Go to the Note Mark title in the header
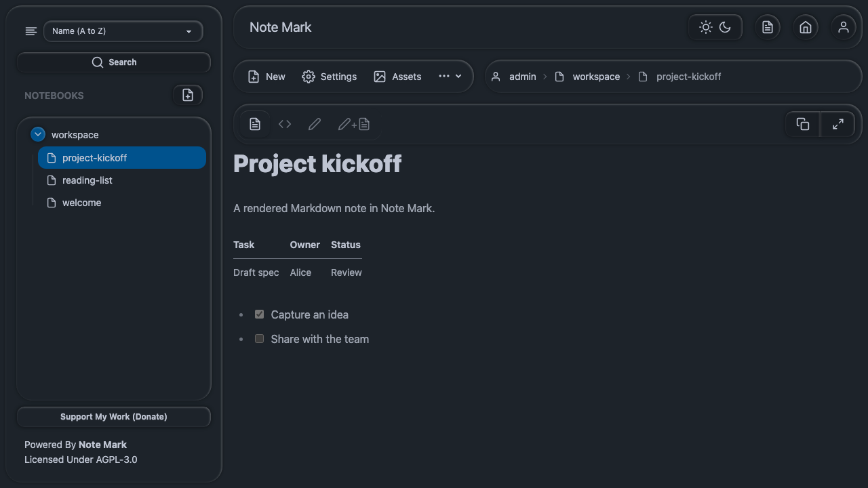Image resolution: width=868 pixels, height=488 pixels. pyautogui.click(x=281, y=27)
